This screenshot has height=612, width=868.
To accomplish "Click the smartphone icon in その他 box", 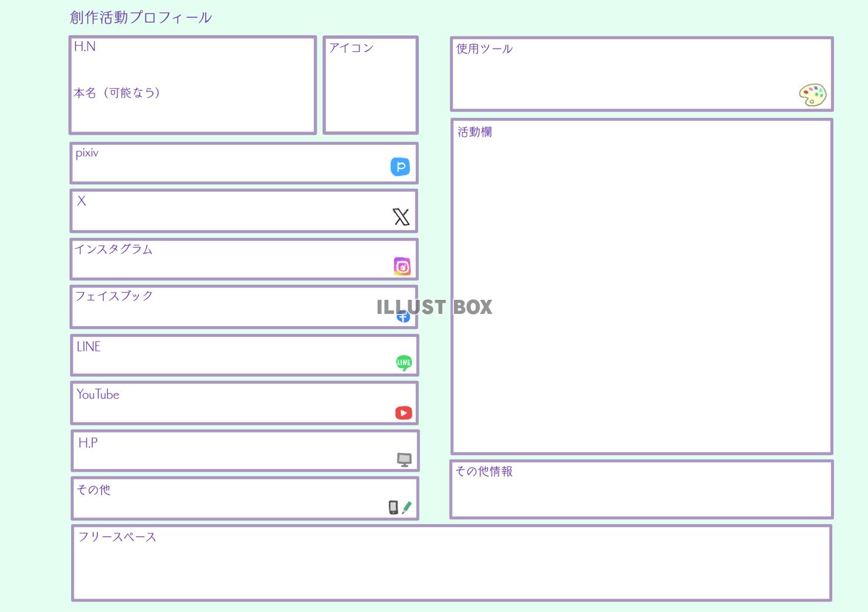I will (393, 508).
